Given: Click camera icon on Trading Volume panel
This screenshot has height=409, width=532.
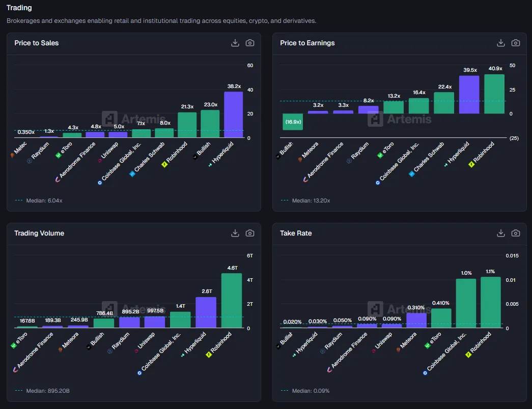Looking at the screenshot, I should tap(250, 233).
